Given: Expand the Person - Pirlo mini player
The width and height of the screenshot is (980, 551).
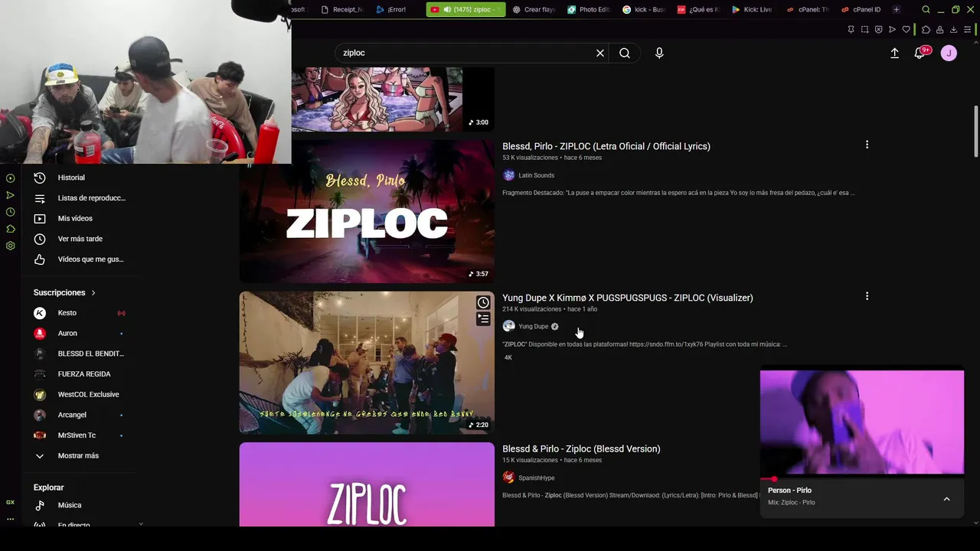Looking at the screenshot, I should pyautogui.click(x=946, y=499).
